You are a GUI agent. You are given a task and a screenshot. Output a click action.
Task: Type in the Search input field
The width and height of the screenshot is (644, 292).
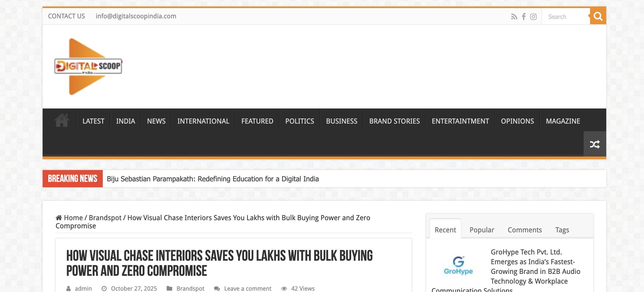point(565,17)
